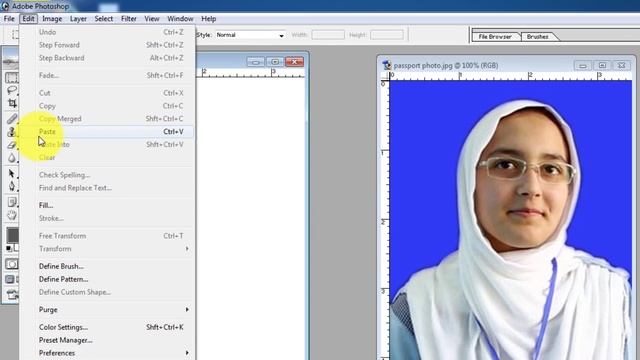
Task: Reset default foreground and background colors
Action: click(9, 248)
